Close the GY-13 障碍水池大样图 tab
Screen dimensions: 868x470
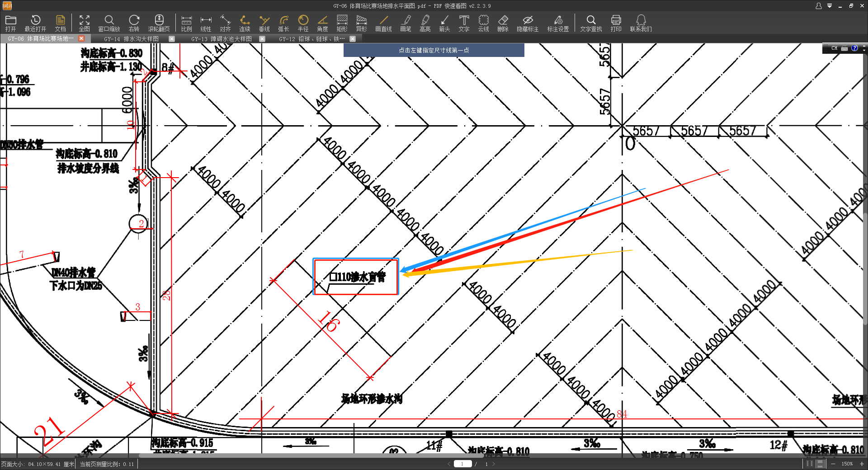tap(262, 39)
